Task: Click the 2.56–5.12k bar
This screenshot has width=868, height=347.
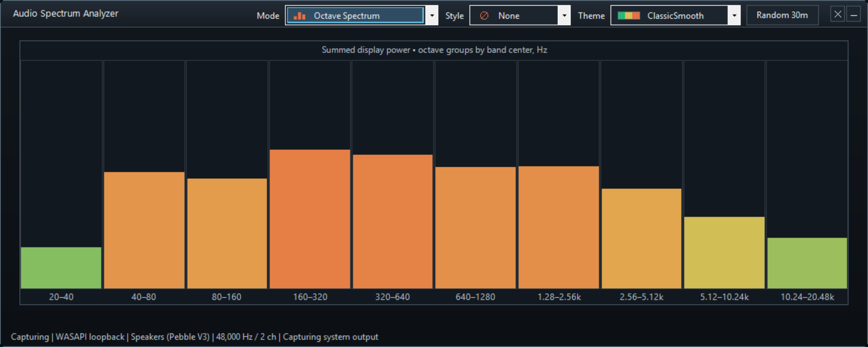Action: (641, 239)
